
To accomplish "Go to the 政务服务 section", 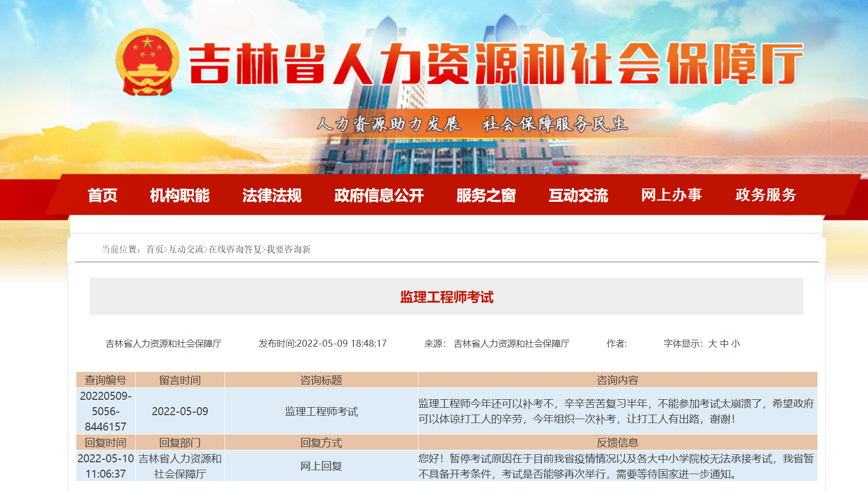I will 765,195.
